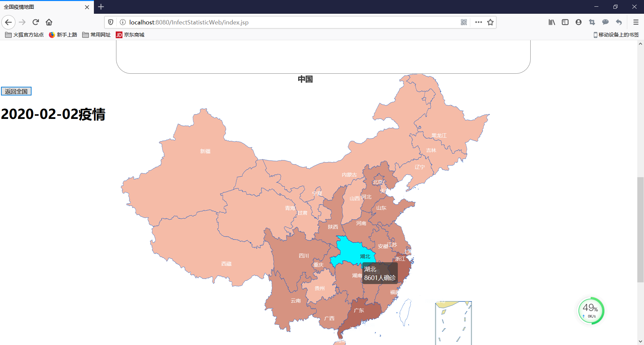The image size is (644, 345).
Task: Open the Firefox hamburger menu
Action: pyautogui.click(x=636, y=22)
